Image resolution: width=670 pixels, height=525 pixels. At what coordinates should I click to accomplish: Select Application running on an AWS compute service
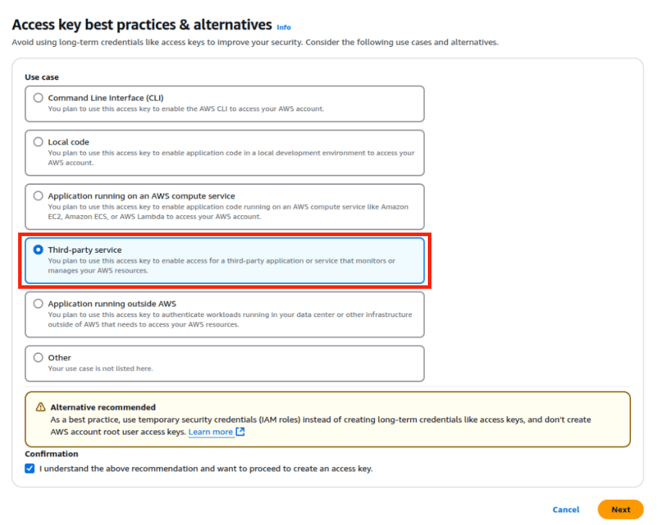38,196
